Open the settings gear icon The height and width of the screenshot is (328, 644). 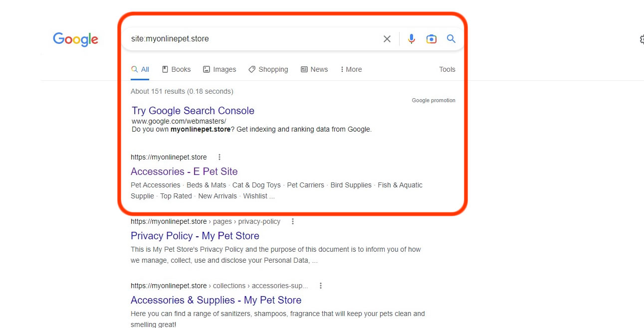click(x=642, y=39)
